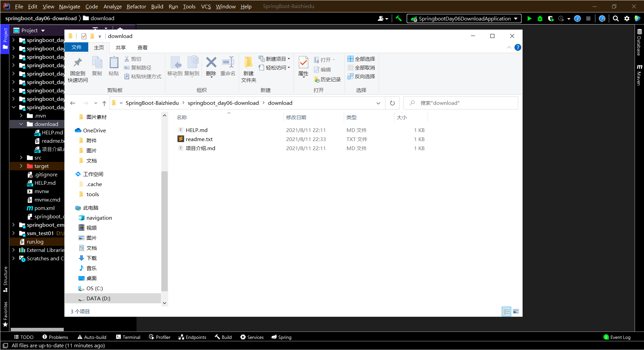The width and height of the screenshot is (644, 350).
Task: Refresh the Explorer folder view
Action: pos(392,103)
